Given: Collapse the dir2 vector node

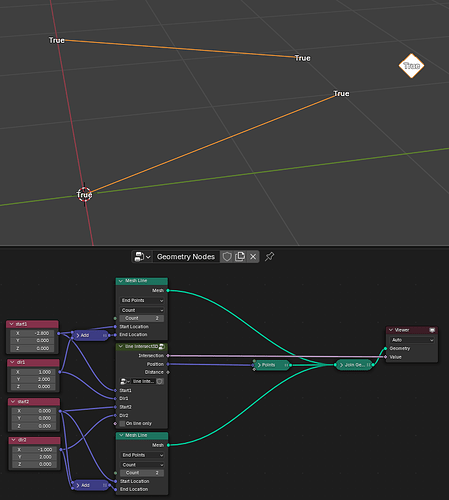Looking at the screenshot, I should [x=14, y=440].
